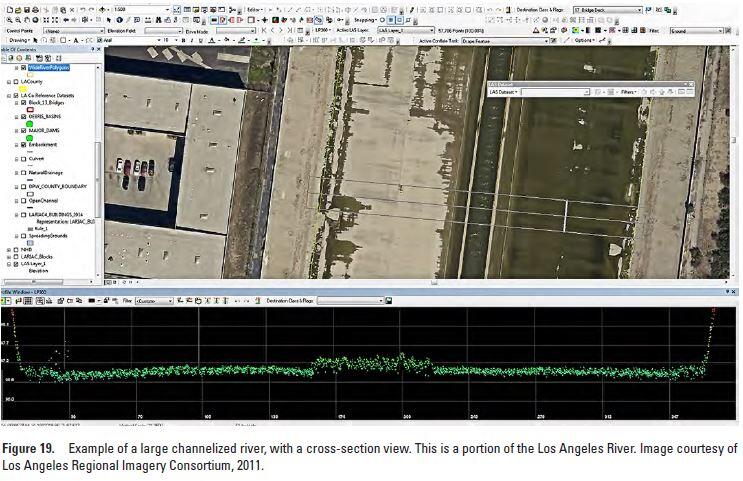Click the Table of Contents List By Drawing Order icon

(4, 58)
